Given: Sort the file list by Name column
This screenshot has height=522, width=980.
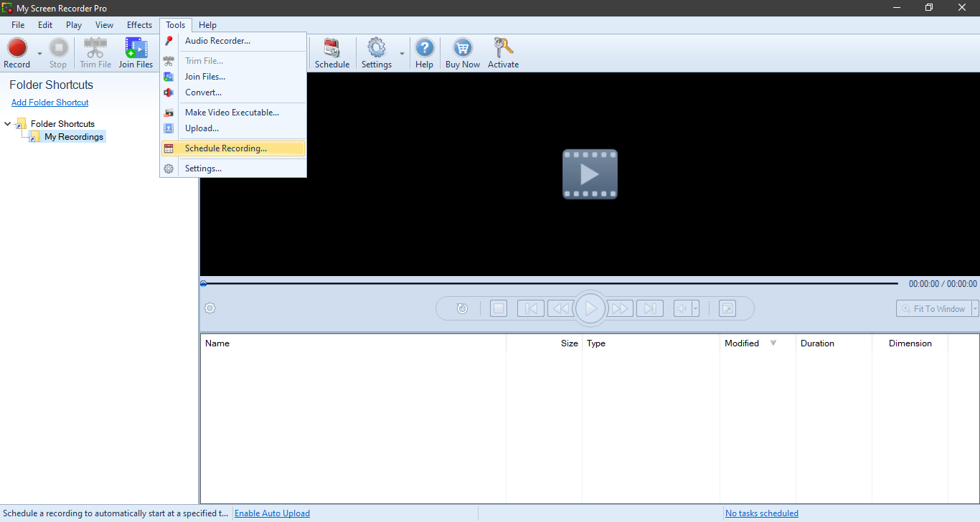Looking at the screenshot, I should click(353, 343).
